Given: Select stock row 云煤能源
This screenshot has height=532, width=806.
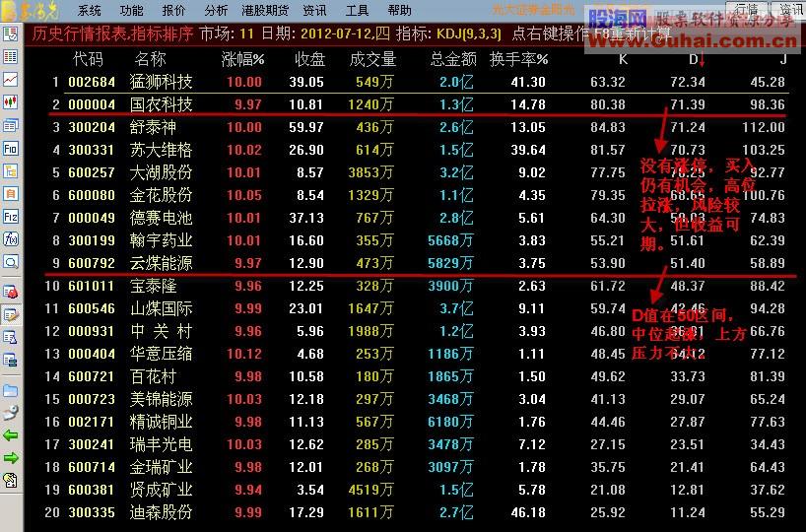Looking at the screenshot, I should 417,263.
